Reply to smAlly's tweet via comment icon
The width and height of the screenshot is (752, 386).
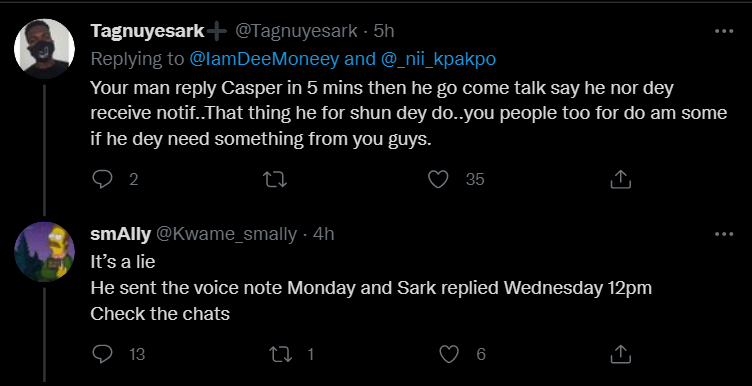pos(102,354)
